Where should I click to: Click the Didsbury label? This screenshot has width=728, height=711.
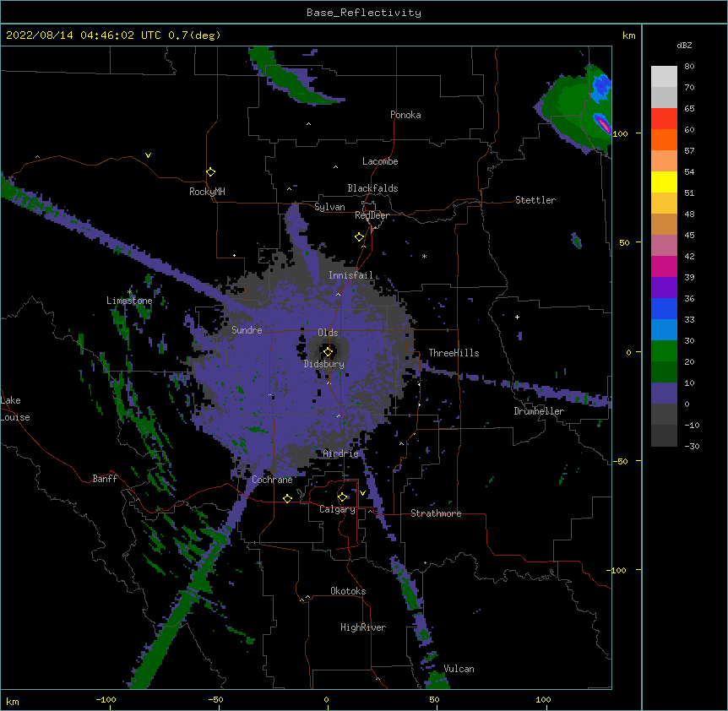(324, 364)
